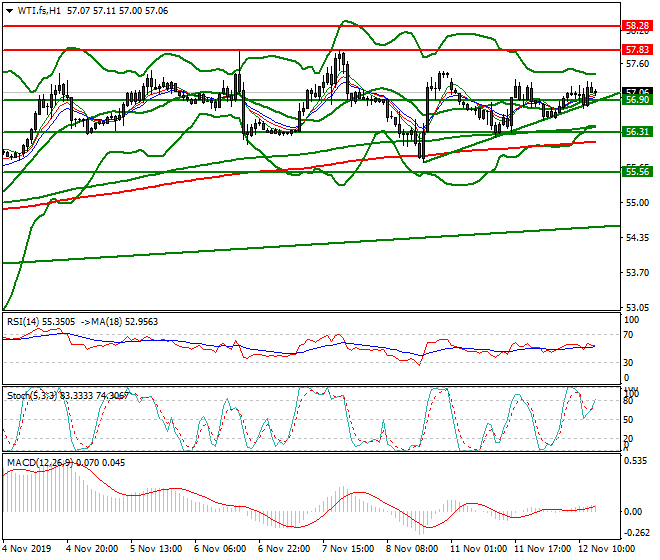Click the 56.90 green level label
This screenshot has width=660, height=560.
coord(637,100)
